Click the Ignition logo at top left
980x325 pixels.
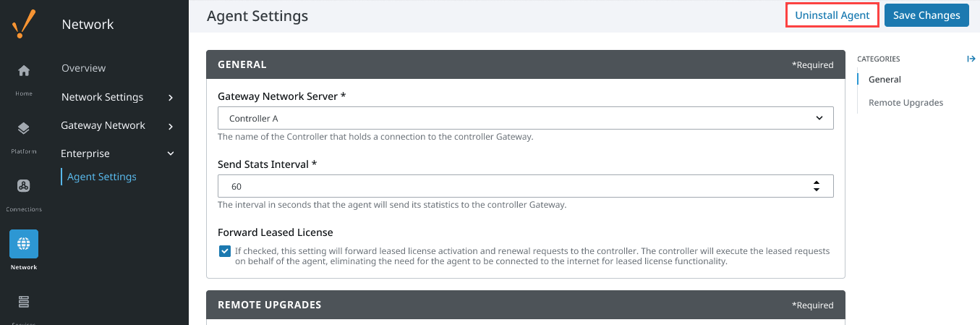coord(24,24)
